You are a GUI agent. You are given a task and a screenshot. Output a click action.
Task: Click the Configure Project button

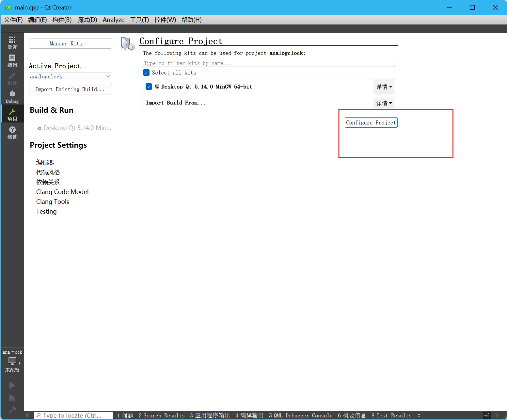pos(371,122)
